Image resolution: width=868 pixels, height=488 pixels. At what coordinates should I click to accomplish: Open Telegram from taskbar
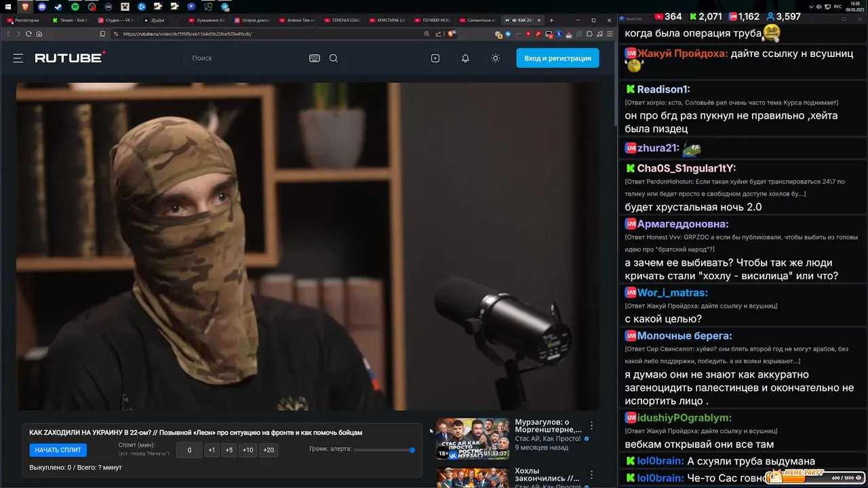(225, 7)
